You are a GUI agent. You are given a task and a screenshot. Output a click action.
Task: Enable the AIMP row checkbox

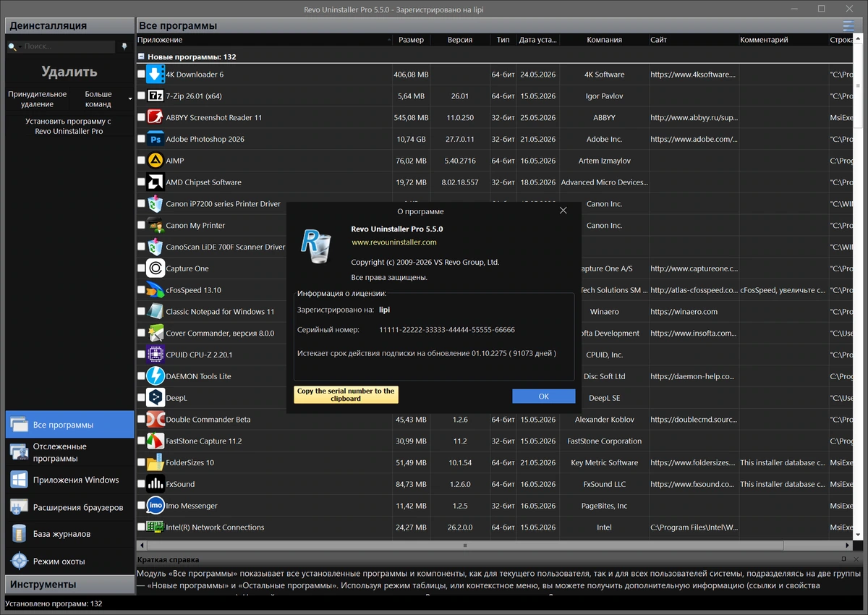point(141,161)
